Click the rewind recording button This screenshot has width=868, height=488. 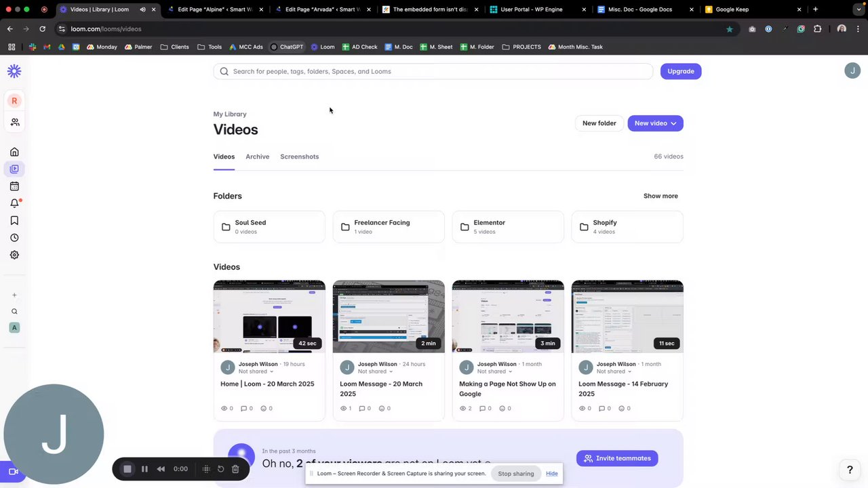click(x=161, y=469)
